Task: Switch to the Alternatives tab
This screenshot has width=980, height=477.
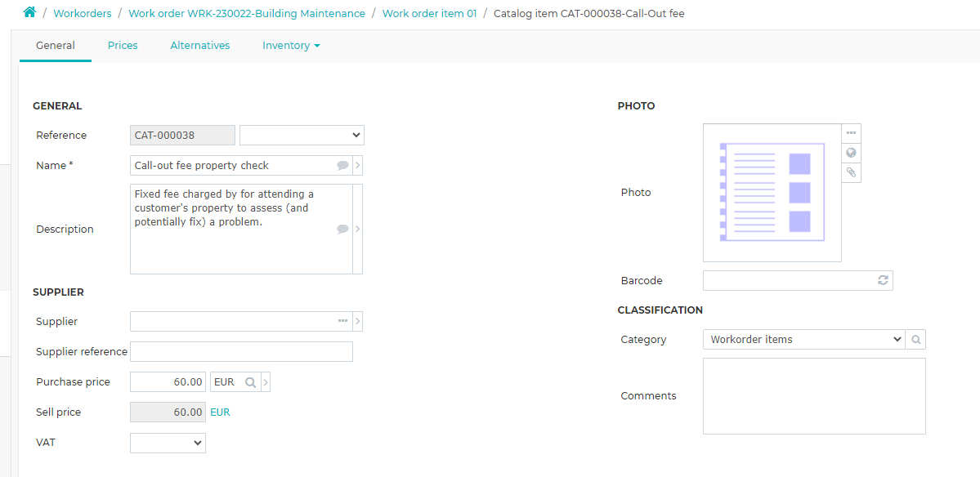Action: click(200, 46)
